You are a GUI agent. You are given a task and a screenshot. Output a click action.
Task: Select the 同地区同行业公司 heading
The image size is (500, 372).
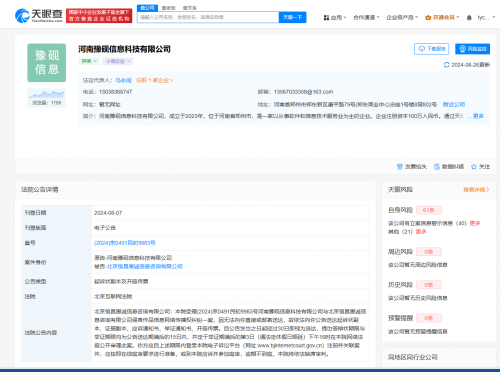pyautogui.click(x=413, y=357)
